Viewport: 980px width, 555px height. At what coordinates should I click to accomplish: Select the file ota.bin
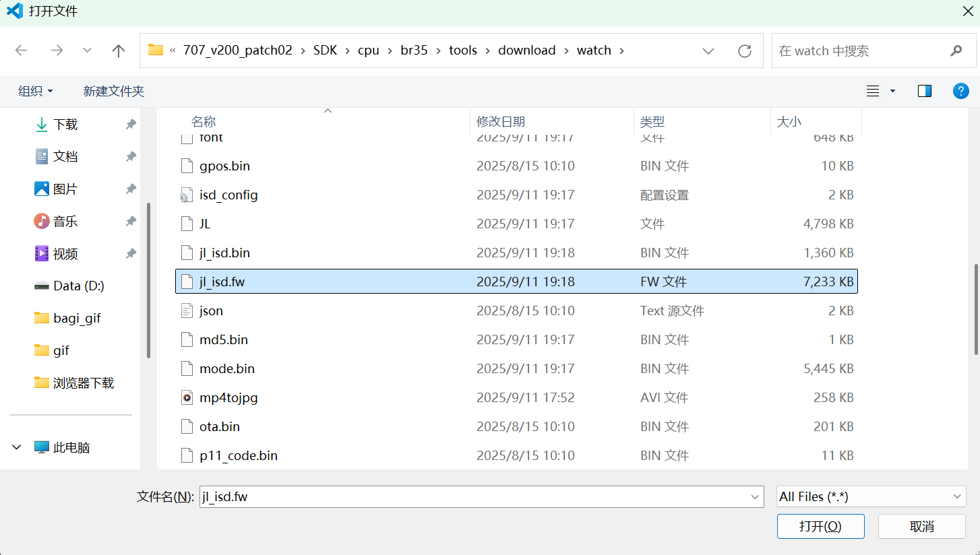tap(516, 426)
